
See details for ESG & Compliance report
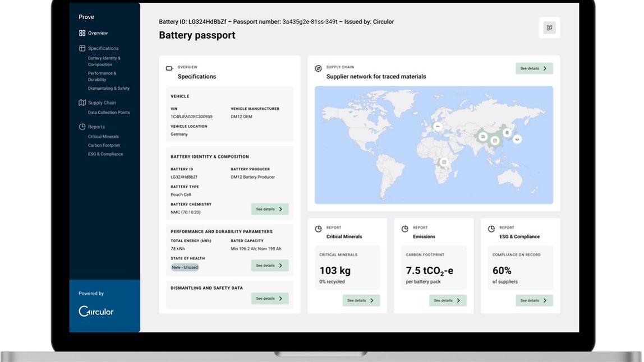pos(534,300)
